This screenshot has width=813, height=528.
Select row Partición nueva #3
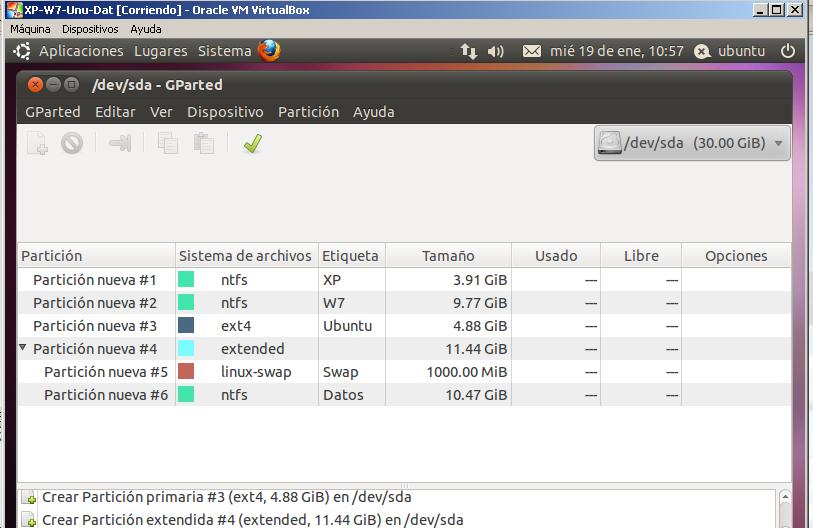click(x=404, y=326)
